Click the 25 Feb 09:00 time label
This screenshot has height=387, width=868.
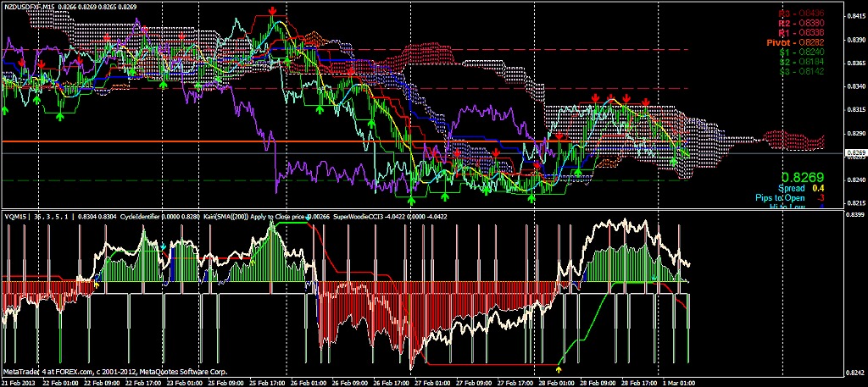[x=227, y=382]
